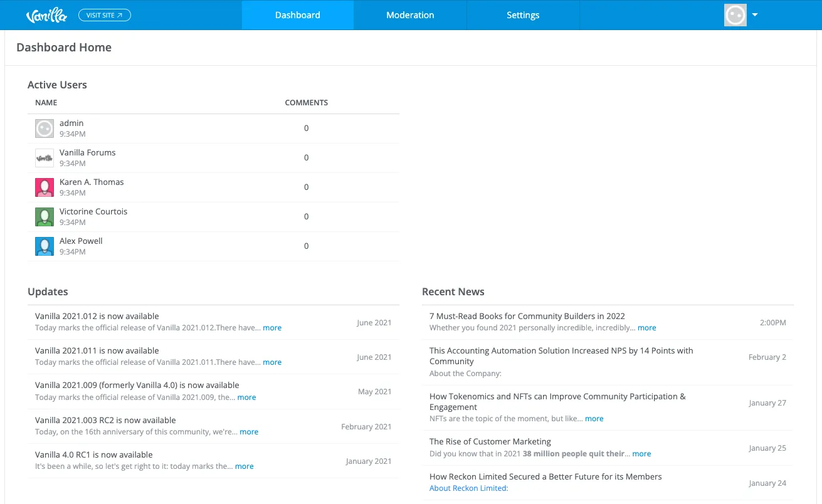Click Karen A. Thomas's pink avatar

pyautogui.click(x=45, y=187)
